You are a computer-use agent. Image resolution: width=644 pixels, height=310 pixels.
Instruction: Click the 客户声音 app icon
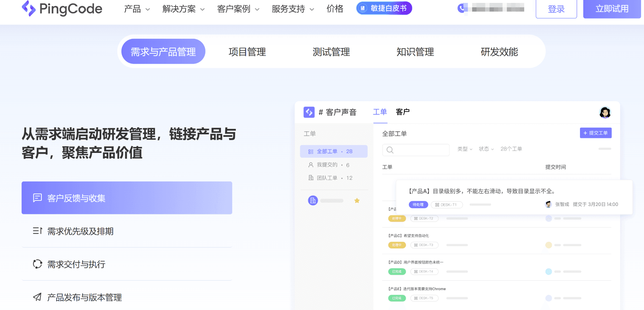309,112
